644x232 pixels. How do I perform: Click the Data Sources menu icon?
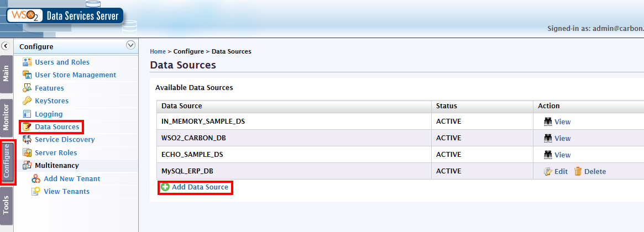point(27,127)
